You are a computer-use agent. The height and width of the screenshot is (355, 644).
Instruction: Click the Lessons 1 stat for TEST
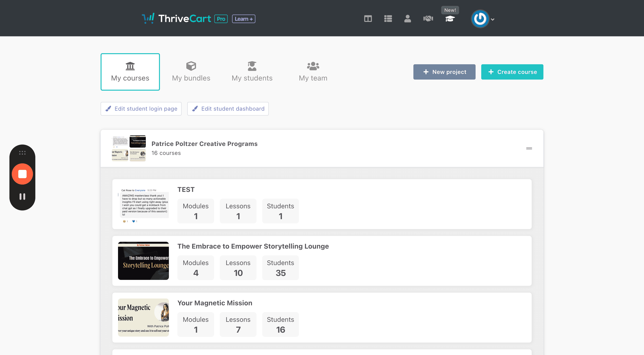coord(238,211)
